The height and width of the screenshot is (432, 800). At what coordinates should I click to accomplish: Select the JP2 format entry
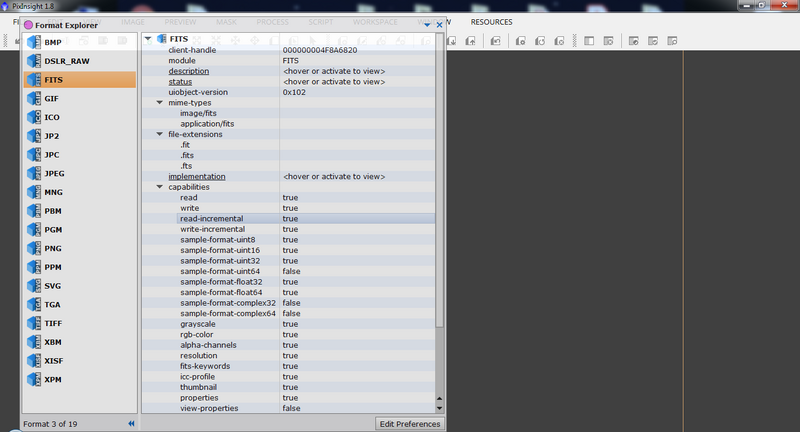click(x=80, y=136)
